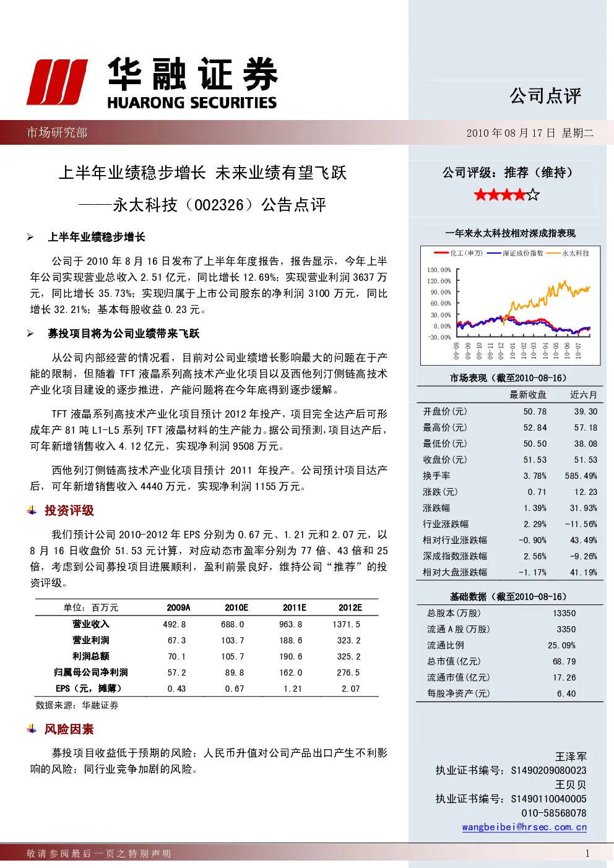Click the 深证成份指数 legend entry
Image resolution: width=614 pixels, height=868 pixels.
[x=515, y=253]
